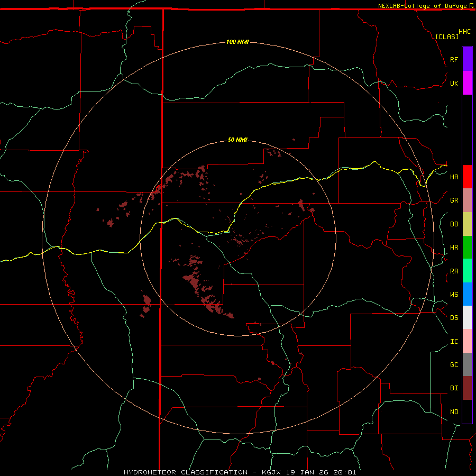Select the light pink IC legend swatch
Image resolution: width=476 pixels, height=476 pixels.
[467, 341]
